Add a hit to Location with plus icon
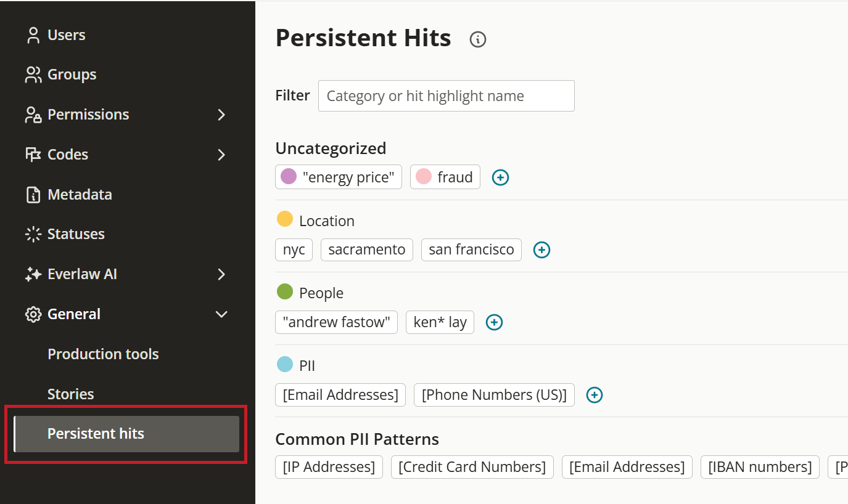Screen dimensions: 848x504 (x=541, y=250)
